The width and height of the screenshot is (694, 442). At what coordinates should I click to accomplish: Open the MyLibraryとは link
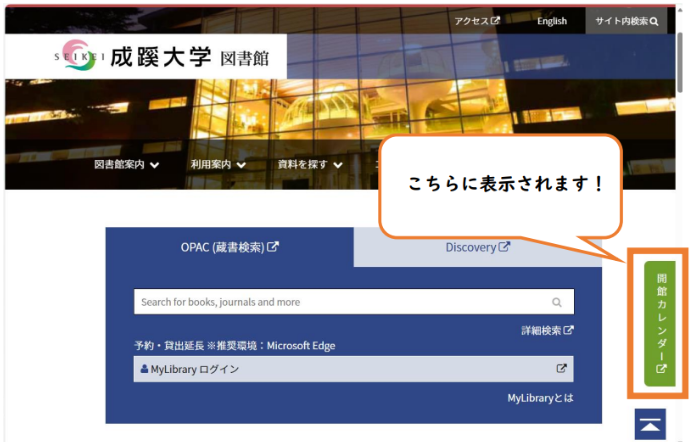pos(540,398)
